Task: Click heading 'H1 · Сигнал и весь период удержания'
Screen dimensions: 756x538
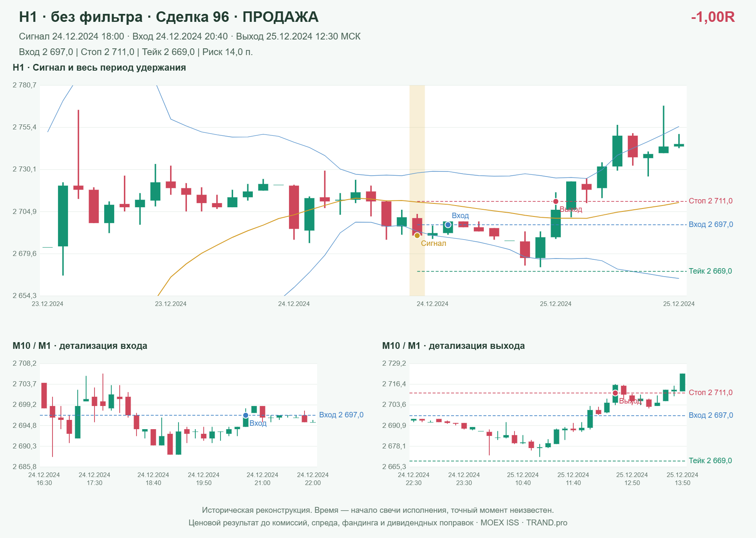Action: (x=99, y=68)
